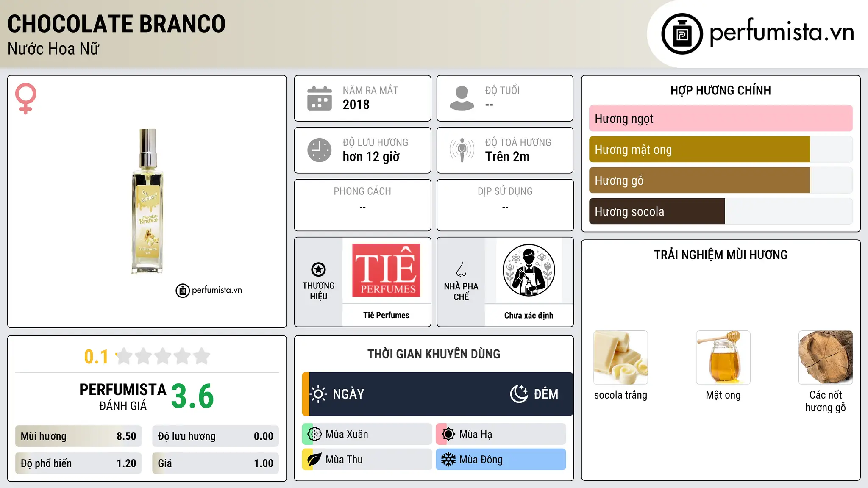Image resolution: width=868 pixels, height=488 pixels.
Task: Select the wood log note image
Action: tap(826, 358)
